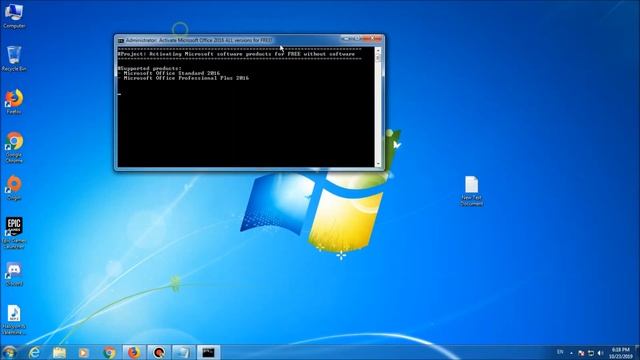Select the Firefox desktop shortcut
The width and height of the screenshot is (640, 360).
(x=14, y=102)
